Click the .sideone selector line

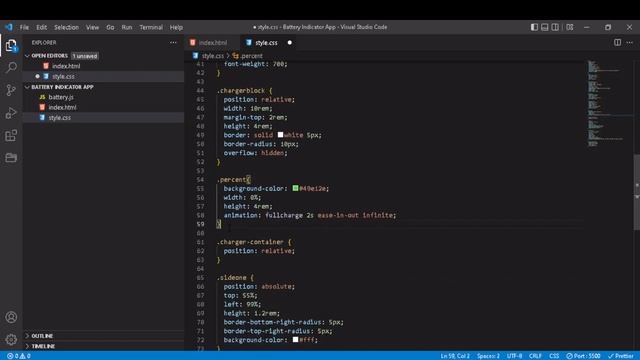235,278
